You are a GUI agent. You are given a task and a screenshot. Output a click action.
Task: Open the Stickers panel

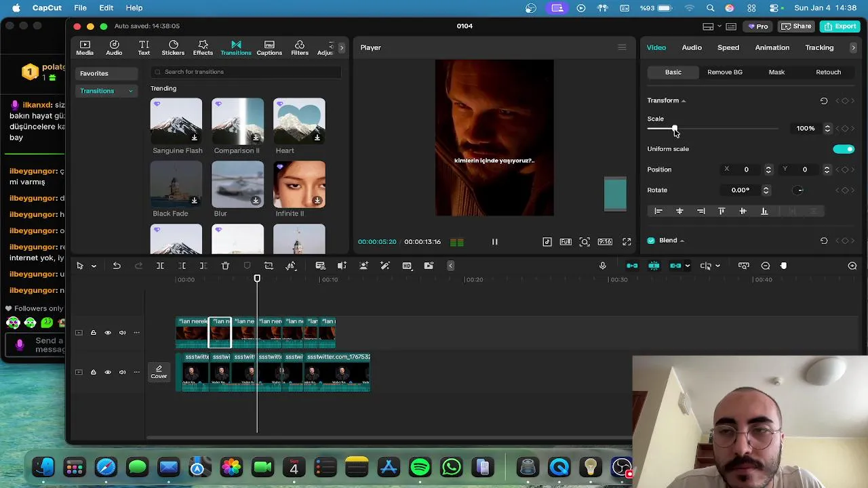173,47
